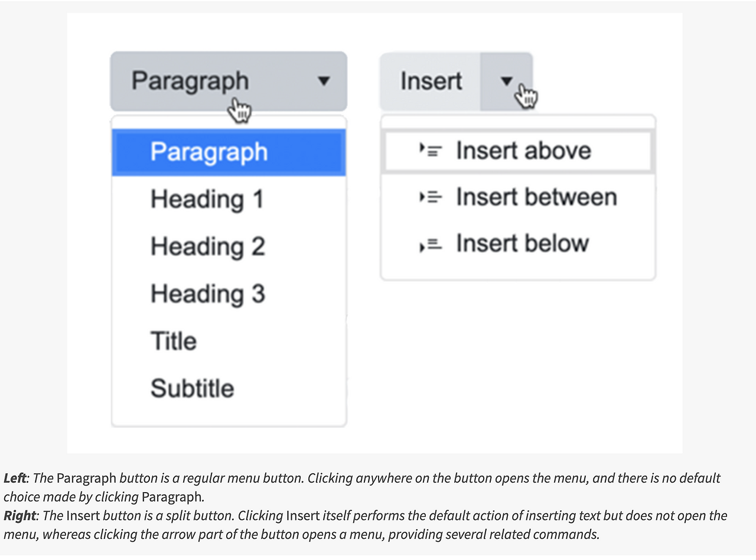Choose the Insert below command text

(x=522, y=244)
